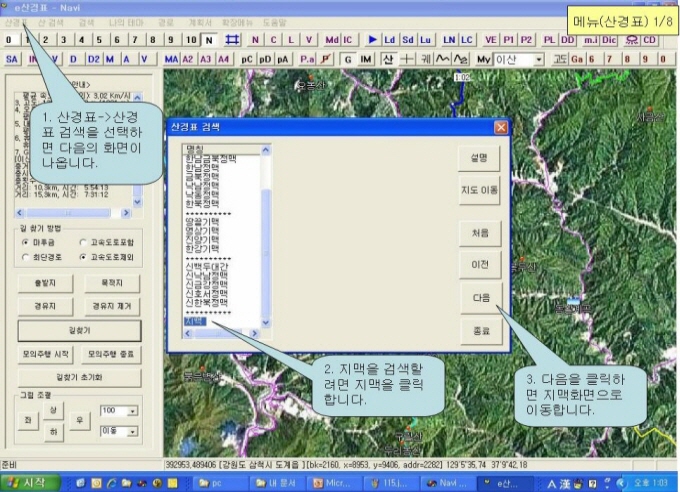Image resolution: width=680 pixels, height=492 pixels.
Task: Expand the 100 zoom value dropdown
Action: 133,410
